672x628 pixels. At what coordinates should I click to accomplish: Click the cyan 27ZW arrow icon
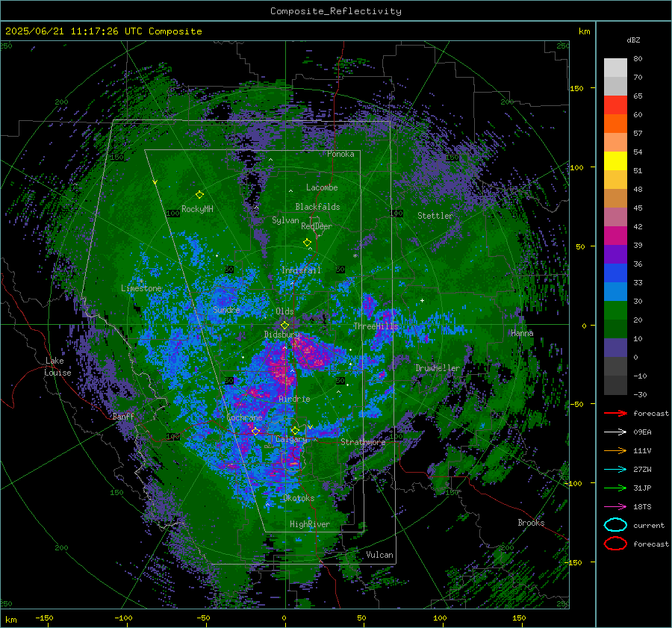click(x=615, y=470)
